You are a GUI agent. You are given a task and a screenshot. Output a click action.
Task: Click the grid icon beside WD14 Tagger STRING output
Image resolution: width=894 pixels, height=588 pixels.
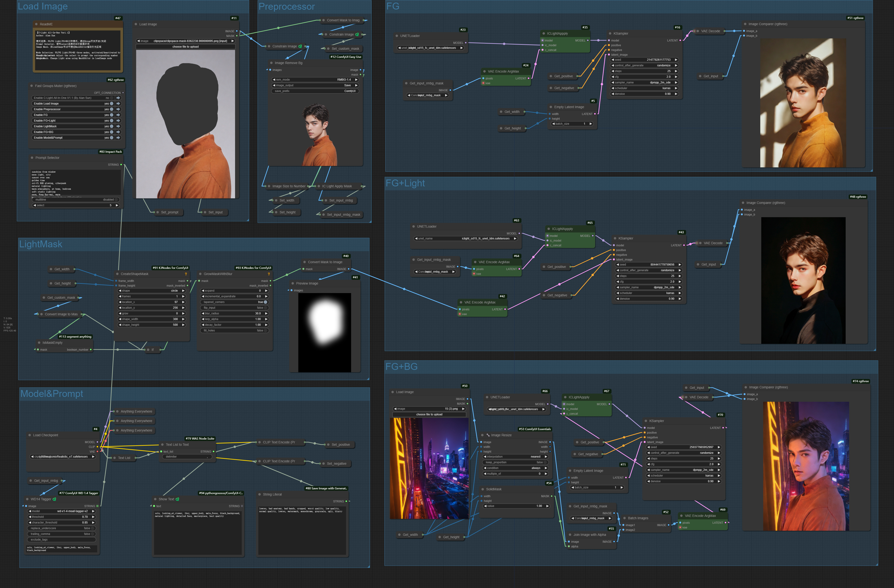97,506
